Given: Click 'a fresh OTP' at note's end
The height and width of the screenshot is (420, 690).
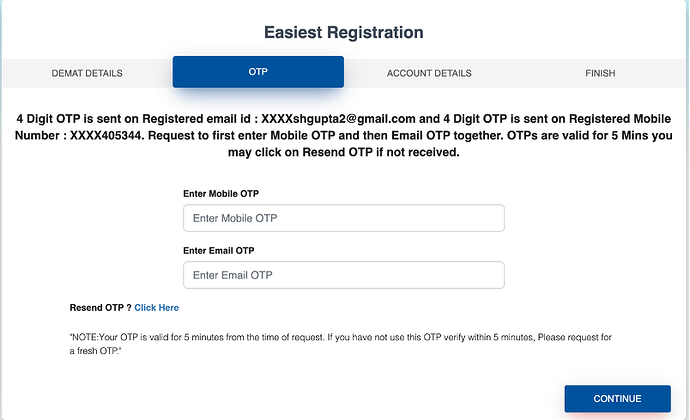Looking at the screenshot, I should tap(103, 352).
